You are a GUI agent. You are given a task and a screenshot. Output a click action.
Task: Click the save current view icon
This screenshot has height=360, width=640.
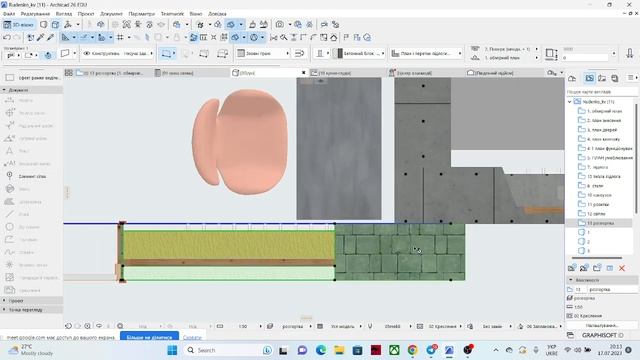pos(572,268)
